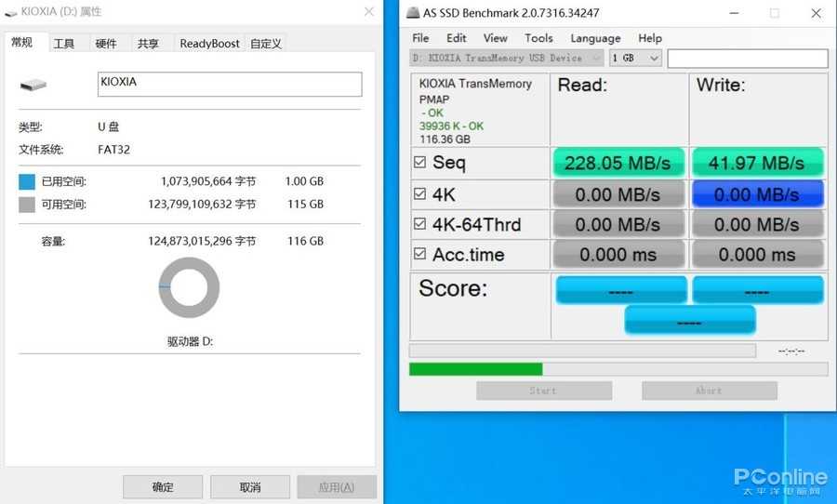Switch to the 自定义 tab
Screen dimensions: 837x504
[x=265, y=44]
